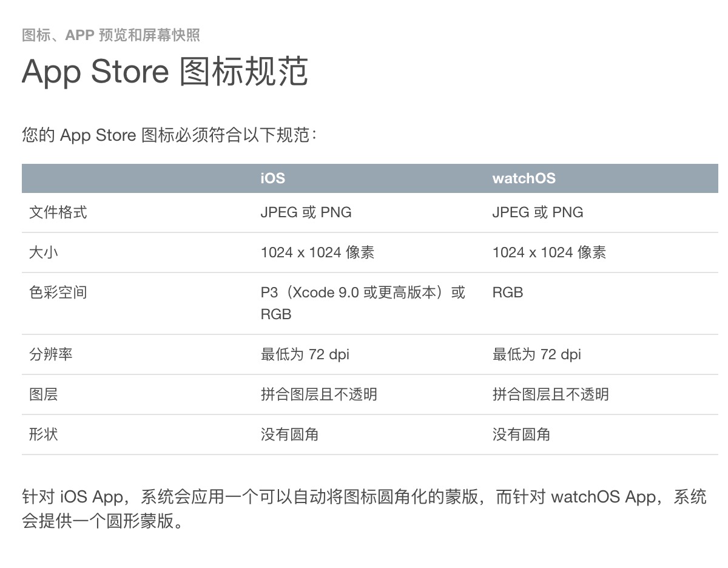Select the watchOS column header
728x568 pixels.
(x=524, y=178)
